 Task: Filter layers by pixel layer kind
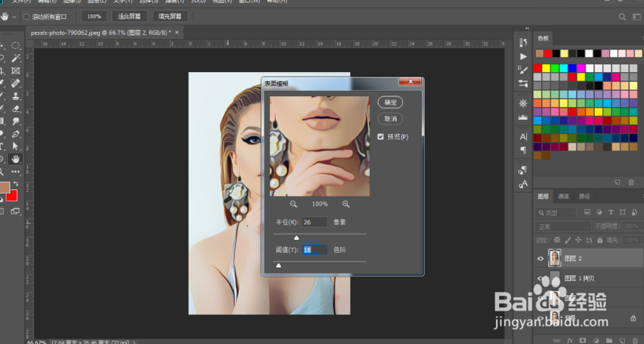pos(587,212)
